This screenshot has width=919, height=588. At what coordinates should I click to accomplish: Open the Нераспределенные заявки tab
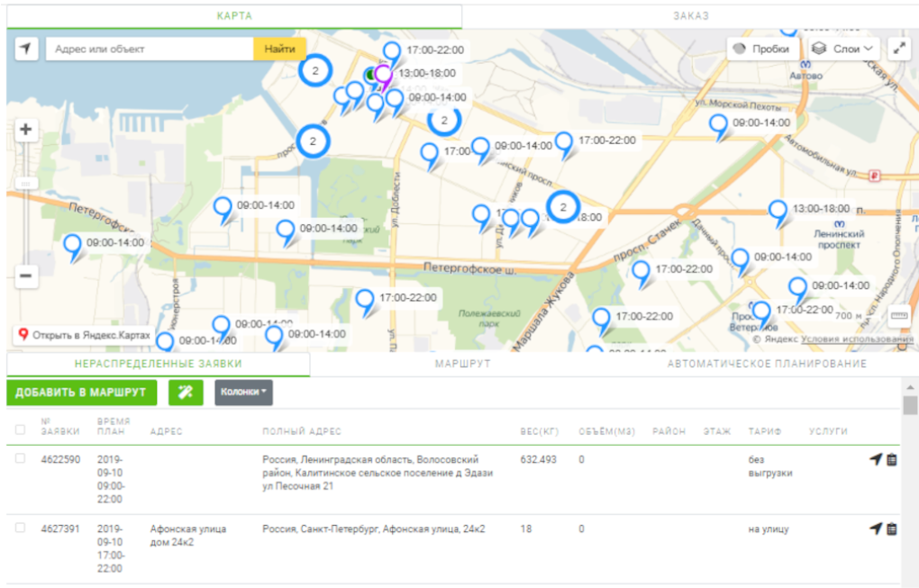tap(159, 364)
